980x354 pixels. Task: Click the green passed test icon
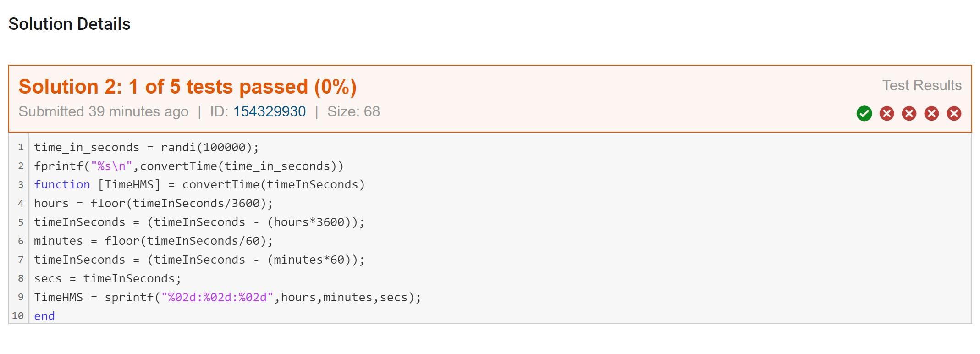864,113
